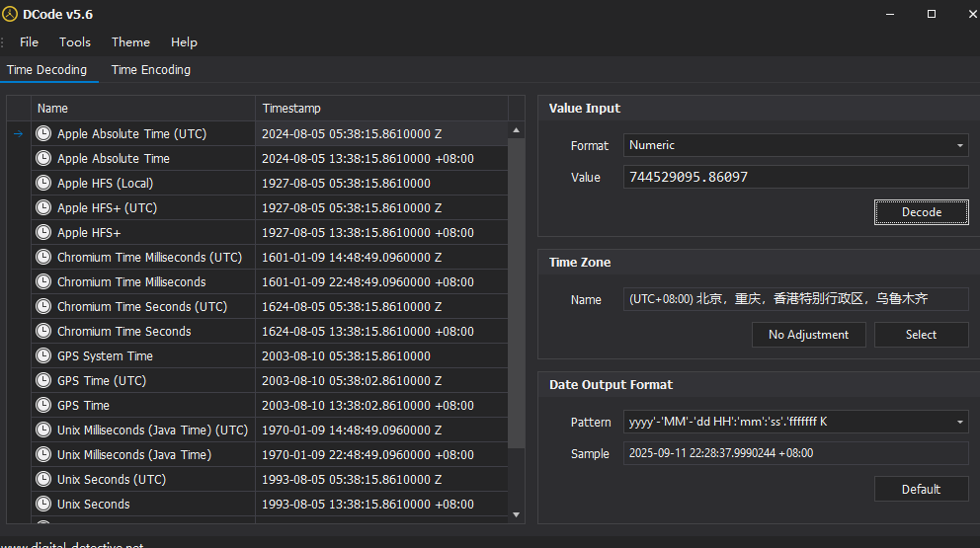This screenshot has height=548, width=980.
Task: Click the Value input field 744529095.86097
Action: 795,177
